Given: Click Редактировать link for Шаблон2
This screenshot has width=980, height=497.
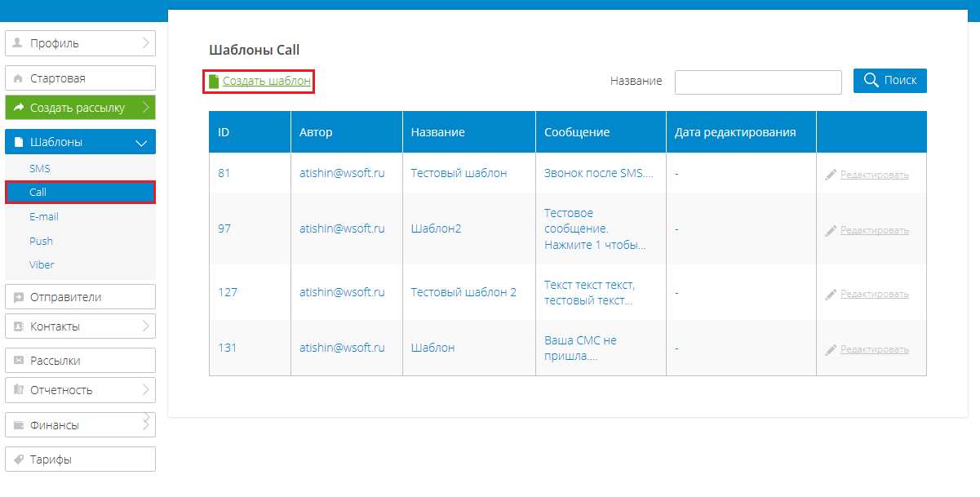Looking at the screenshot, I should 875,230.
